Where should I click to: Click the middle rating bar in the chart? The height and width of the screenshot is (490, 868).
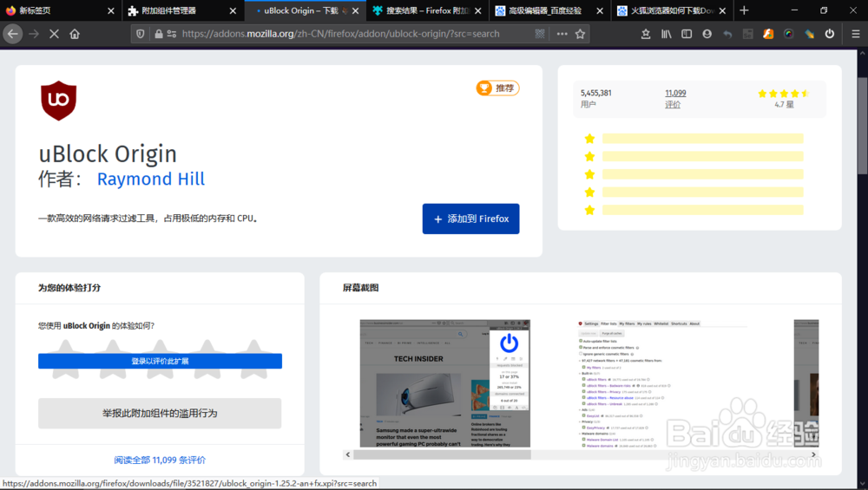(x=702, y=174)
